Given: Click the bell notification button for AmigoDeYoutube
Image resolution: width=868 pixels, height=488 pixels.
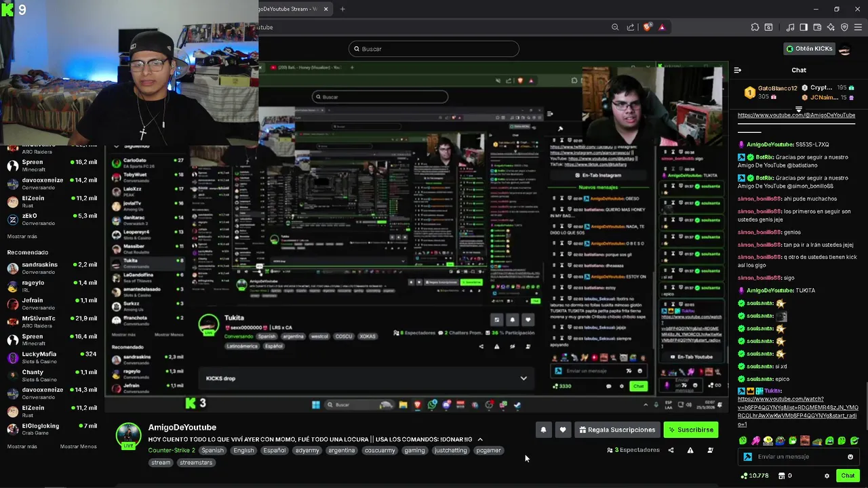Looking at the screenshot, I should click(543, 430).
